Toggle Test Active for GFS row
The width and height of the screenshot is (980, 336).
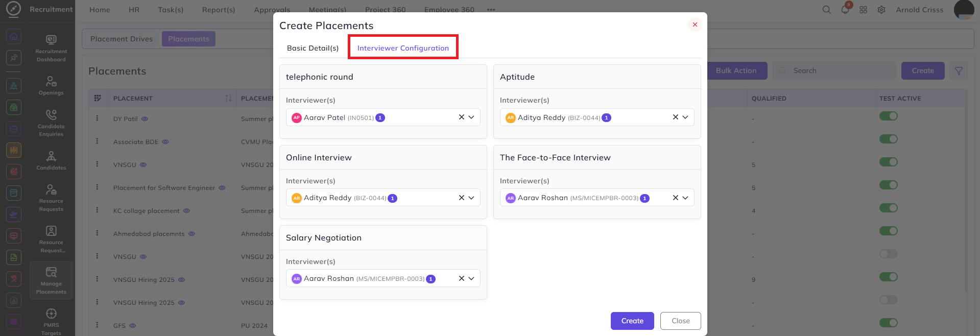pyautogui.click(x=888, y=323)
